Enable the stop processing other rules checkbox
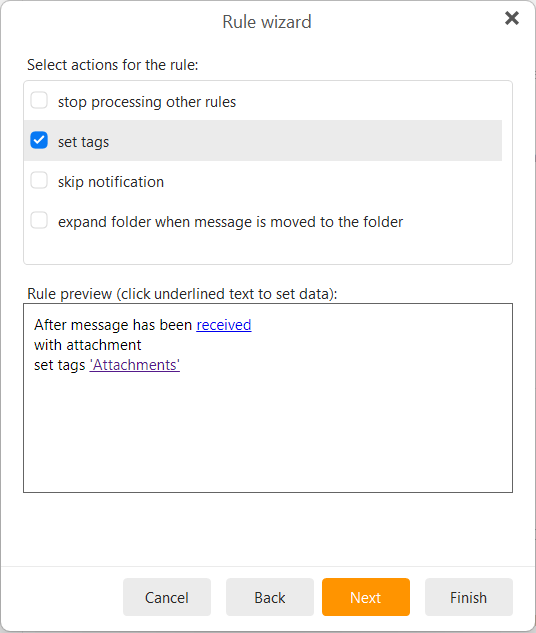The image size is (536, 633). (x=39, y=100)
